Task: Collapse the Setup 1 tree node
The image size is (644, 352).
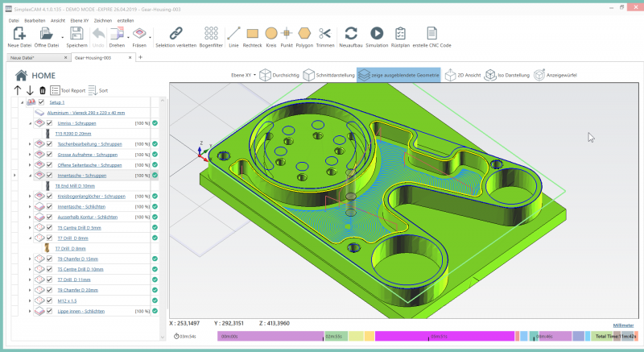Action: [x=23, y=102]
